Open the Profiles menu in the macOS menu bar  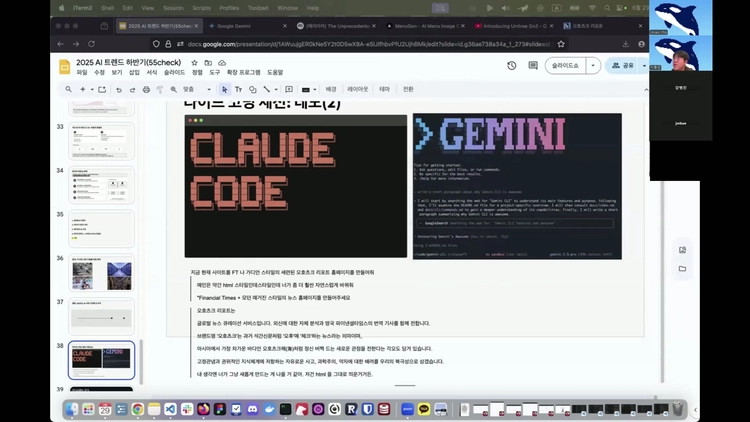(229, 8)
